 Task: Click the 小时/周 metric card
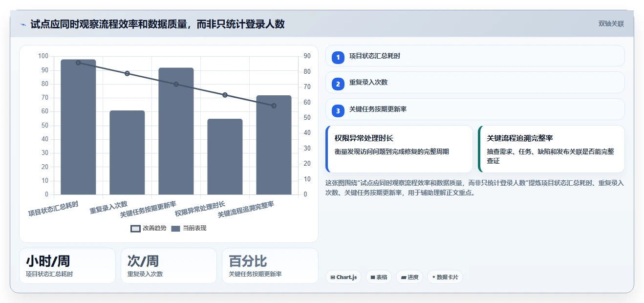[67, 266]
